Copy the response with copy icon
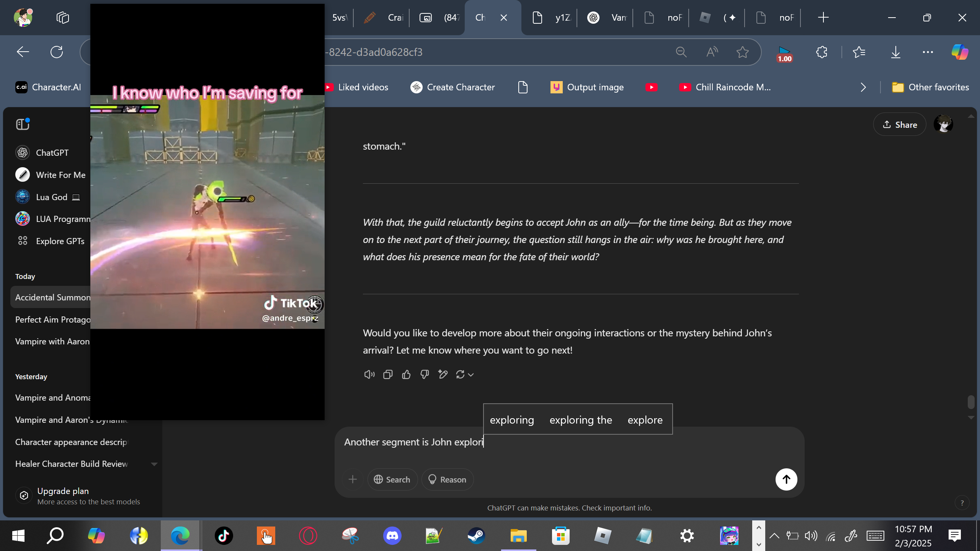This screenshot has width=980, height=551. [x=388, y=375]
